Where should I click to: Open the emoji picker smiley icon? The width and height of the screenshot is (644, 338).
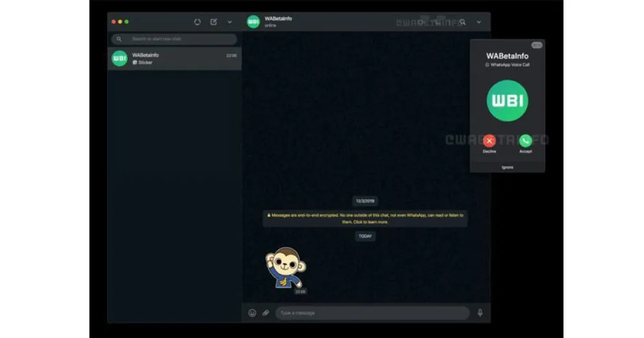click(x=252, y=313)
